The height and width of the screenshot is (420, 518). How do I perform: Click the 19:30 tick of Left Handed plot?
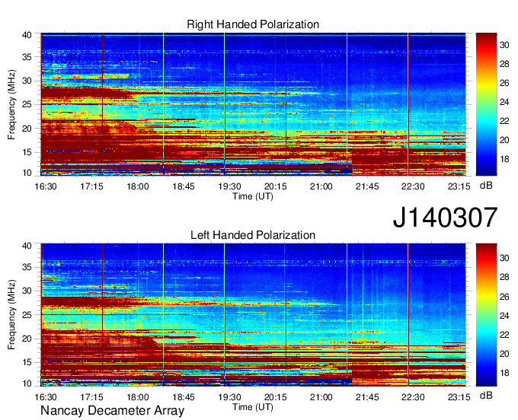[229, 397]
